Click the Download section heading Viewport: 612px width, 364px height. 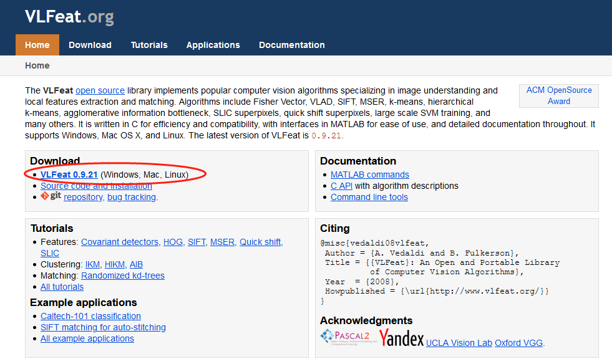[55, 161]
